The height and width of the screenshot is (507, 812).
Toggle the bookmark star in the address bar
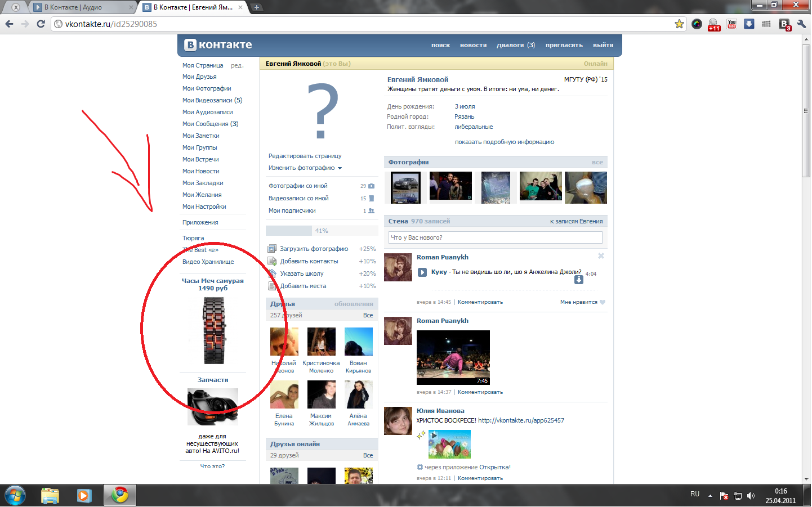click(679, 24)
